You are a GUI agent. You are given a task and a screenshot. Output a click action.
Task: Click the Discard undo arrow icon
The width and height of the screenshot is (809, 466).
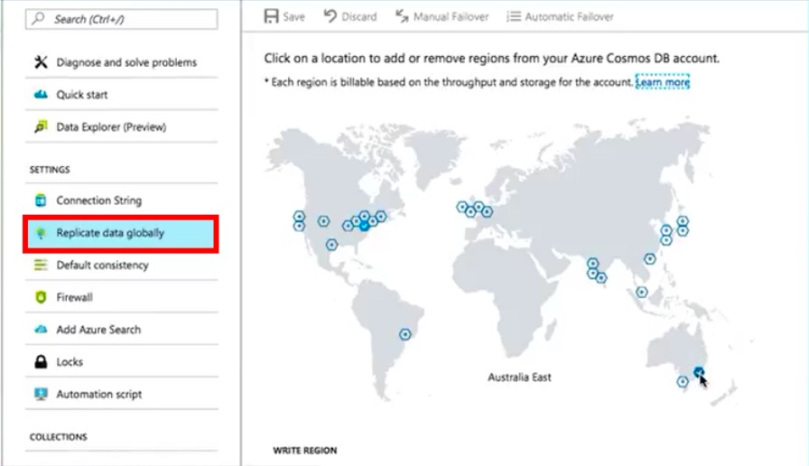[x=330, y=17]
